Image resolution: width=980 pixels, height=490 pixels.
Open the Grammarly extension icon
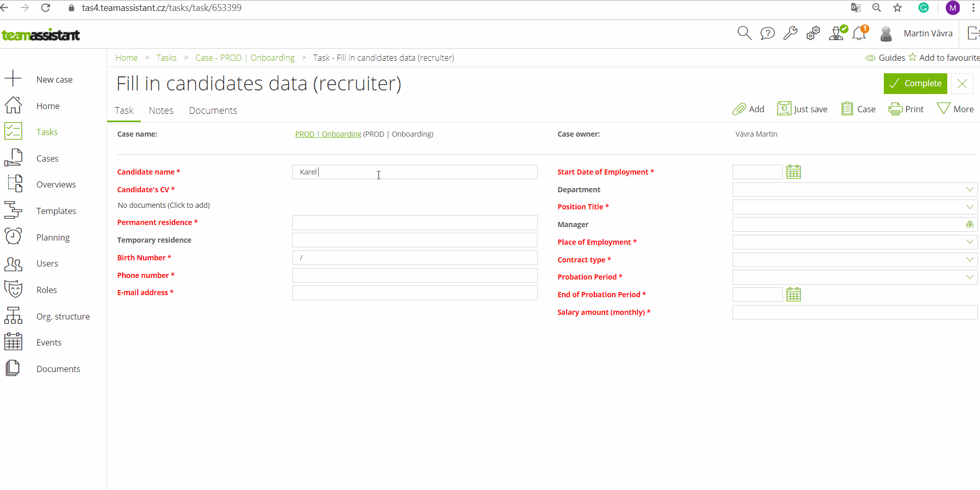(x=924, y=8)
